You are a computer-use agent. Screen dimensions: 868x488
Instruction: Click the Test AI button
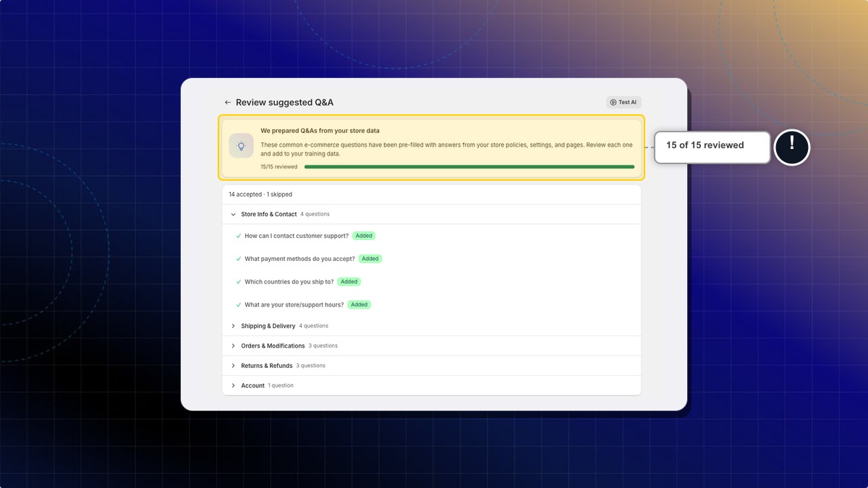pos(624,103)
